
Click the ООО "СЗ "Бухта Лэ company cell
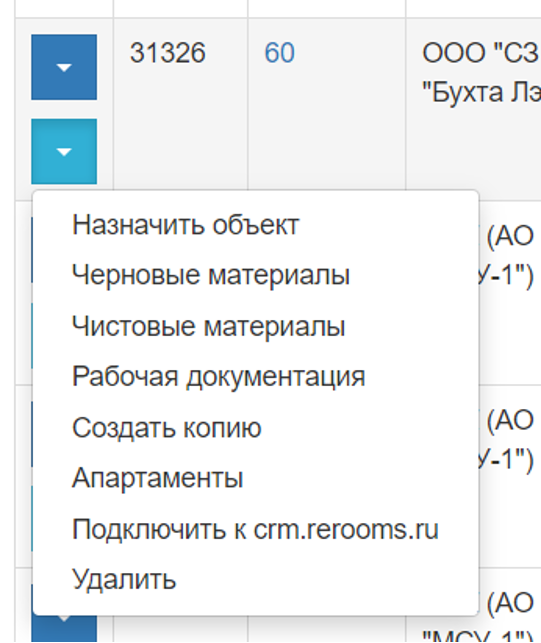pyautogui.click(x=474, y=109)
